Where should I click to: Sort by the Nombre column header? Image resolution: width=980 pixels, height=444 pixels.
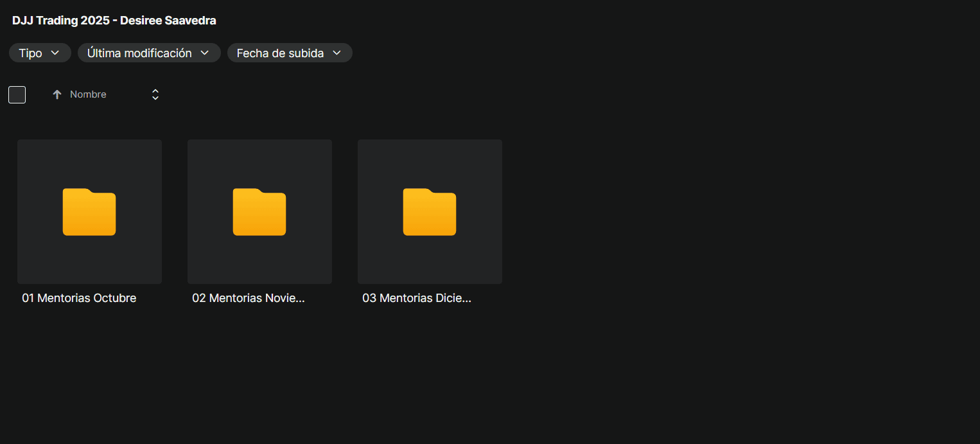tap(88, 94)
